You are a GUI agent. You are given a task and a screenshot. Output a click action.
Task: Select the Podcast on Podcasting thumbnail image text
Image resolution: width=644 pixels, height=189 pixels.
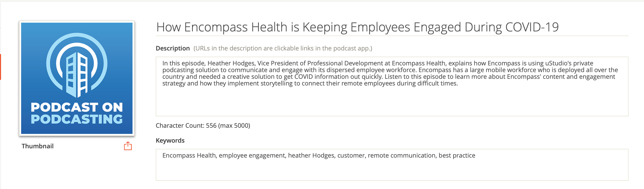pos(77,113)
